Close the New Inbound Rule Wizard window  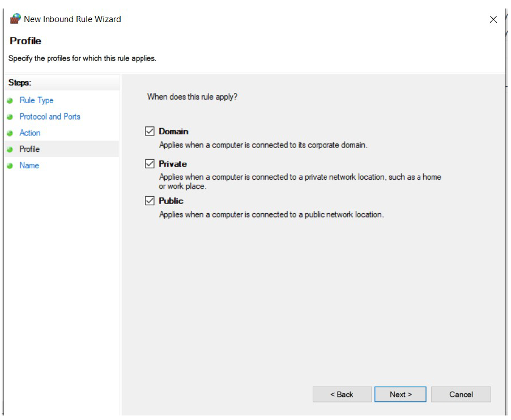[x=493, y=19]
